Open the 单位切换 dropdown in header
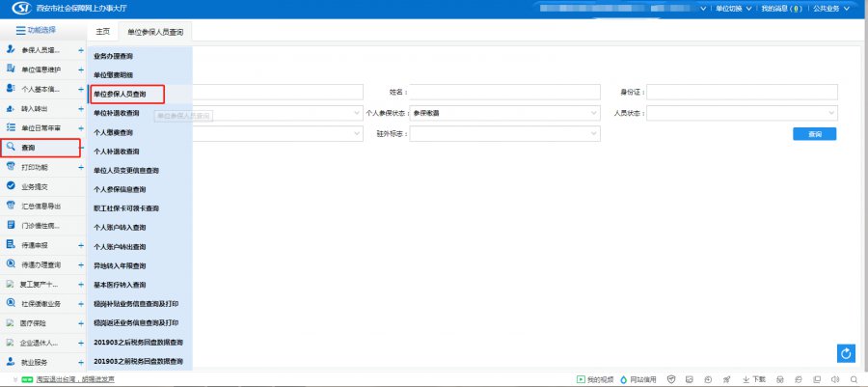The height and width of the screenshot is (387, 868). (733, 9)
